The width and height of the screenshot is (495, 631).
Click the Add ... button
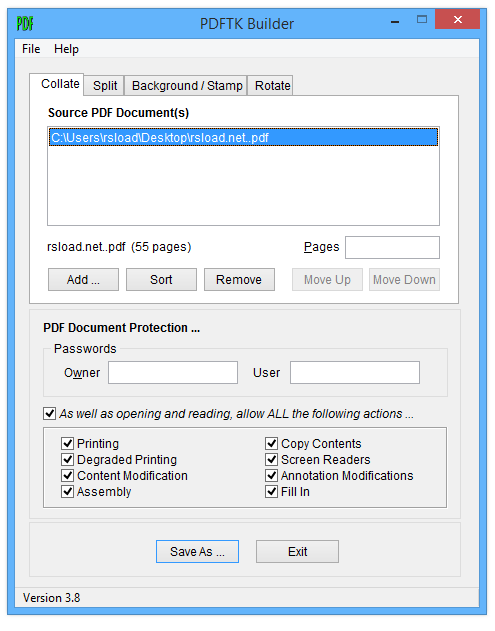[83, 280]
